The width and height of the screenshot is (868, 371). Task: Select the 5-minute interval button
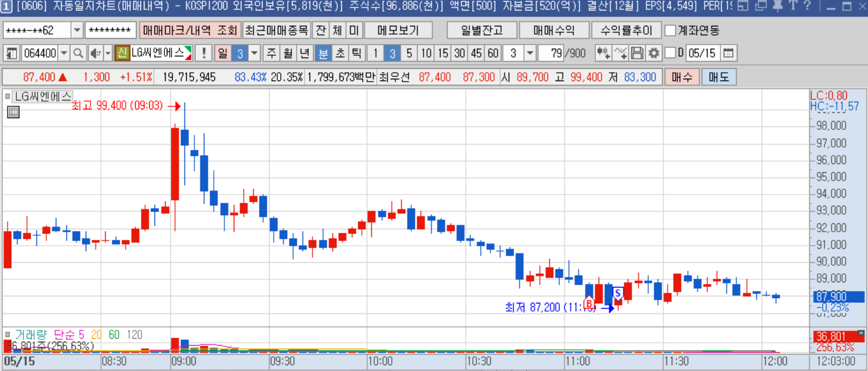tap(409, 54)
